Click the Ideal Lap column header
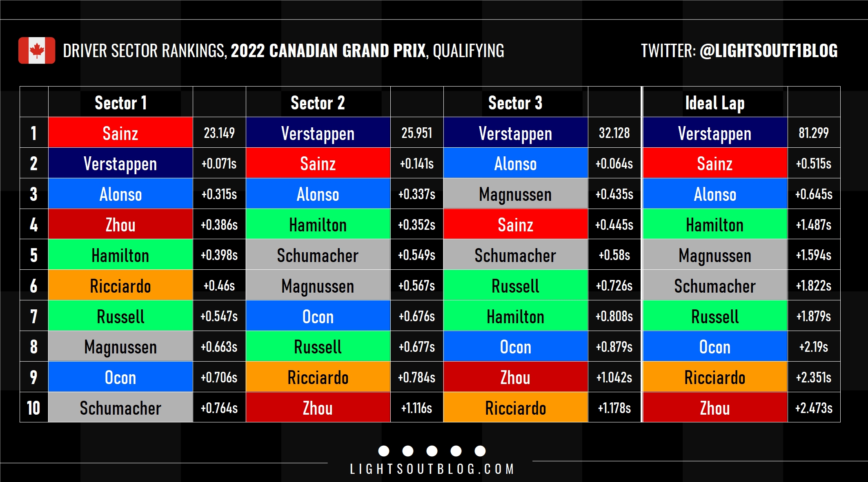Image resolution: width=868 pixels, height=482 pixels. (715, 102)
